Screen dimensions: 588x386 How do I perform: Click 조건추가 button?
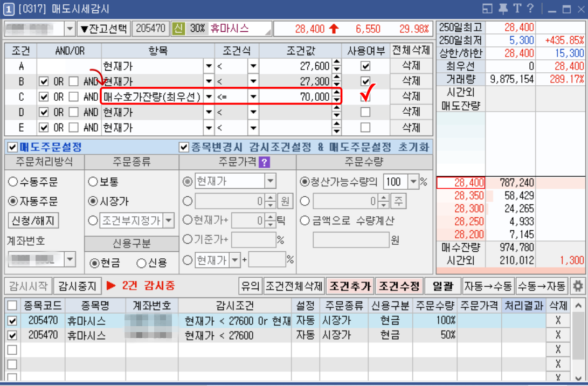coord(350,286)
